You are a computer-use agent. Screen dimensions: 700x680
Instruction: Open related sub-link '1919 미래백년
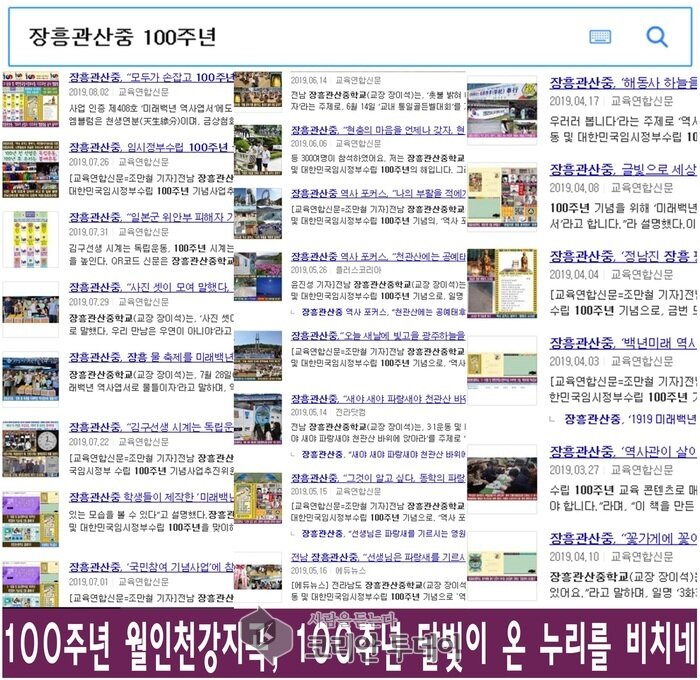click(630, 419)
